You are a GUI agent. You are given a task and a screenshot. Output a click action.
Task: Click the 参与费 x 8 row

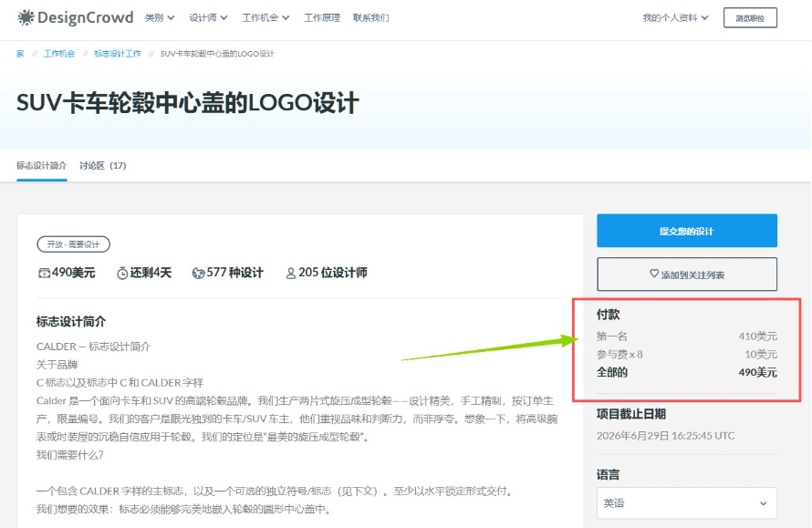tap(687, 355)
